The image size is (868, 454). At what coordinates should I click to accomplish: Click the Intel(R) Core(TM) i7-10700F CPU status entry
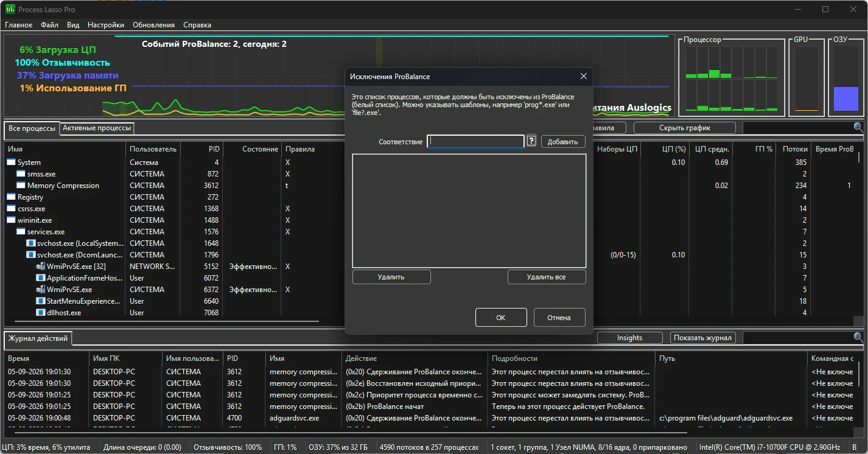pyautogui.click(x=770, y=447)
